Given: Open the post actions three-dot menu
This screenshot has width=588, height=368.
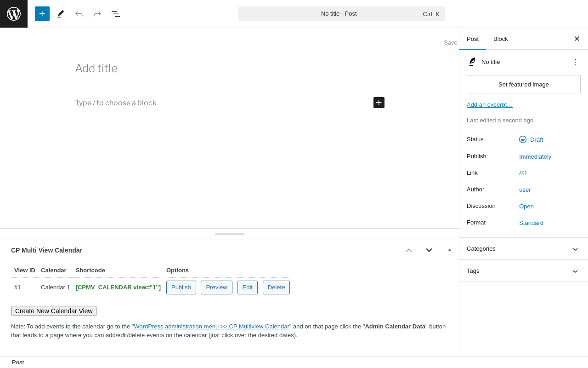Looking at the screenshot, I should (575, 62).
